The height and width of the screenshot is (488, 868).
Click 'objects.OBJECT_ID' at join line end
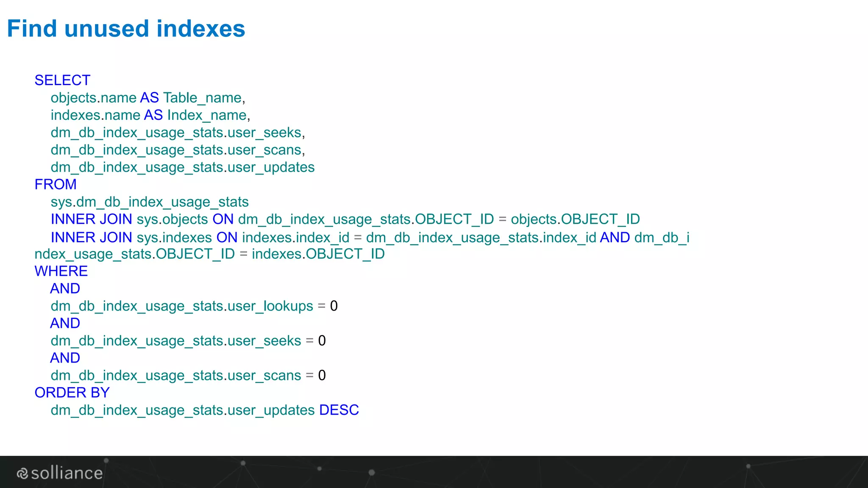[x=575, y=219]
